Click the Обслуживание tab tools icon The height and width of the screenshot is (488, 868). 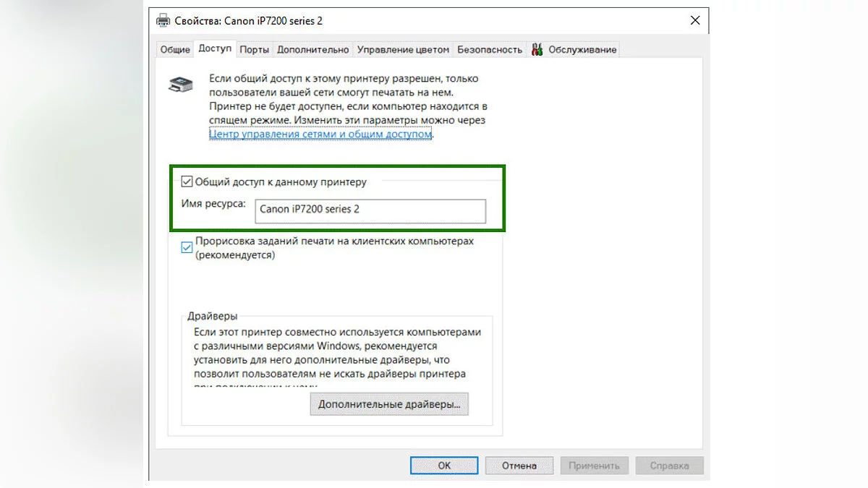point(537,50)
